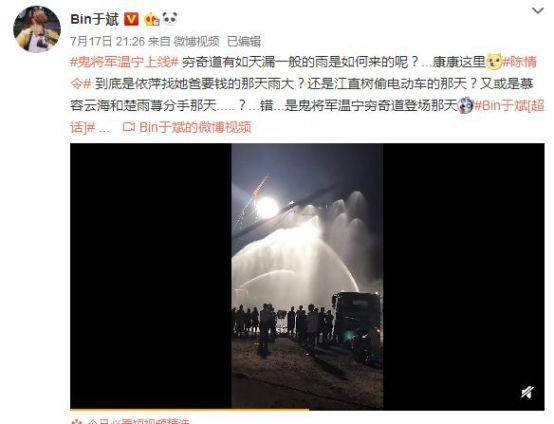Open Bin于斌的微博视频 link

click(x=195, y=127)
